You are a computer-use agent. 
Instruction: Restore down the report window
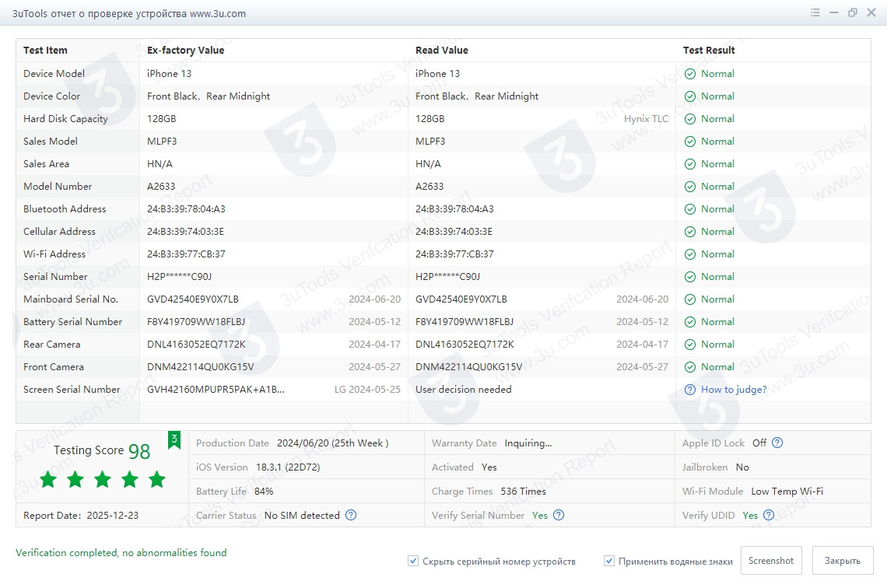[853, 13]
